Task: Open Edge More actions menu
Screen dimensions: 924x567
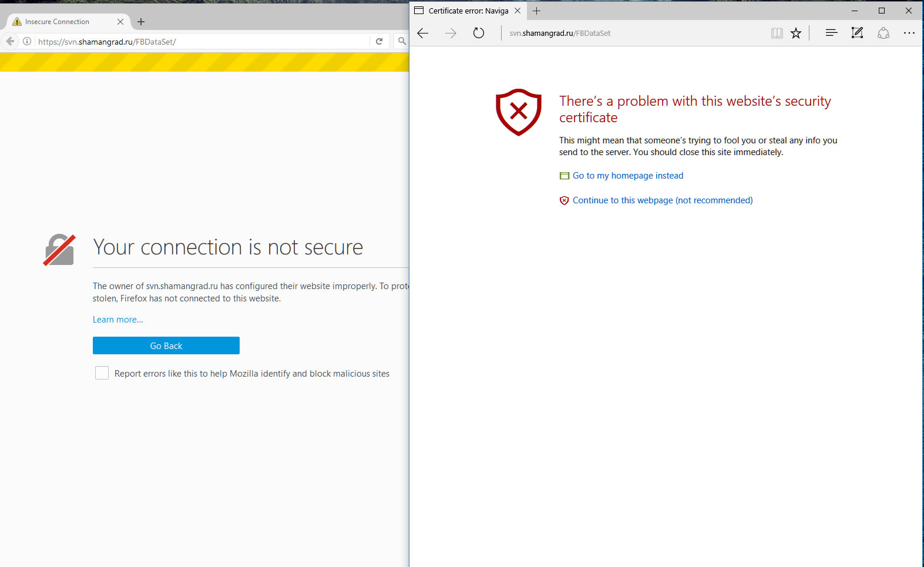Action: coord(909,33)
